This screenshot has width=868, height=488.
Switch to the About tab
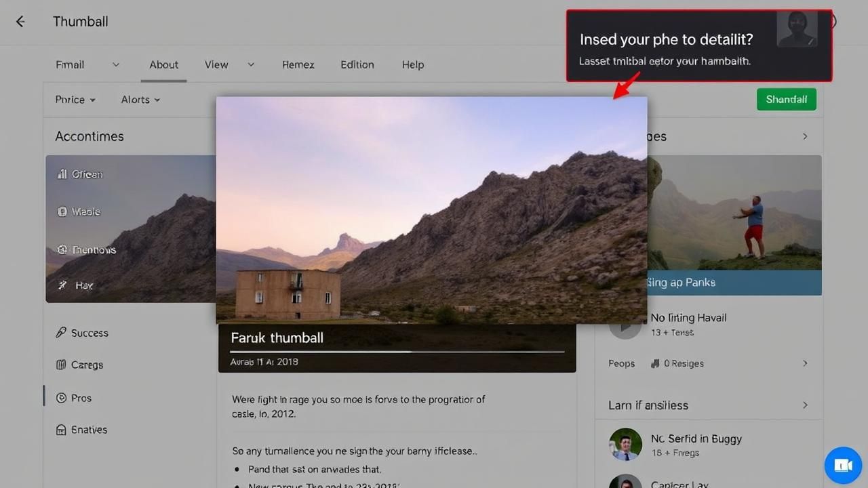pyautogui.click(x=163, y=65)
